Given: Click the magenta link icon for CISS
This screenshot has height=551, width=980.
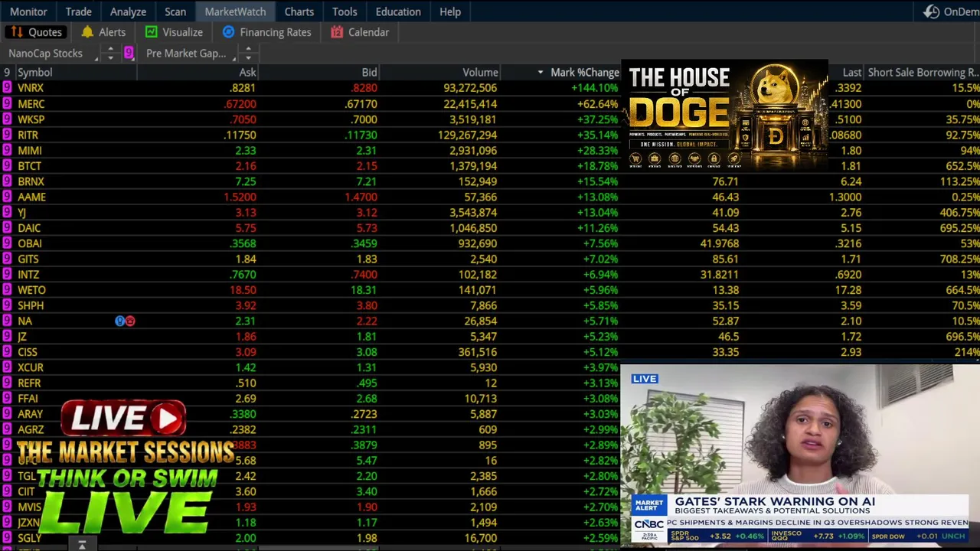Looking at the screenshot, I should click(7, 352).
